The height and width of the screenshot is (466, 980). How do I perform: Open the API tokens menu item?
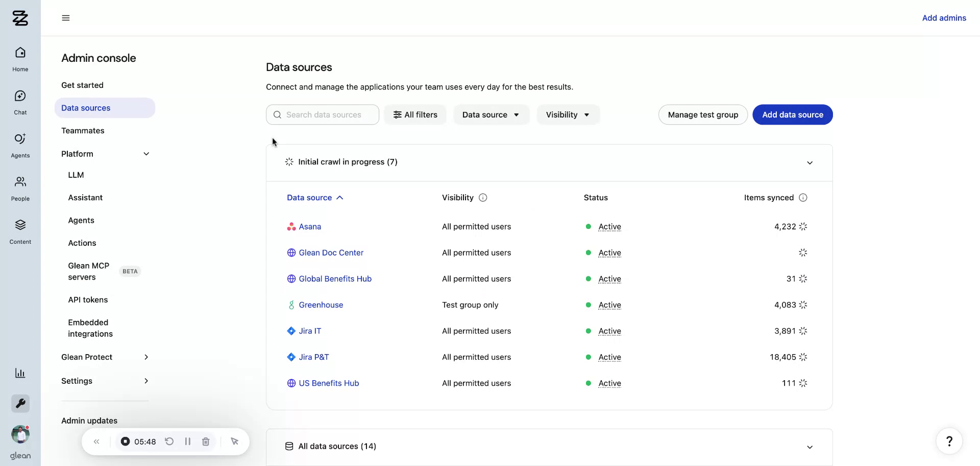88,300
